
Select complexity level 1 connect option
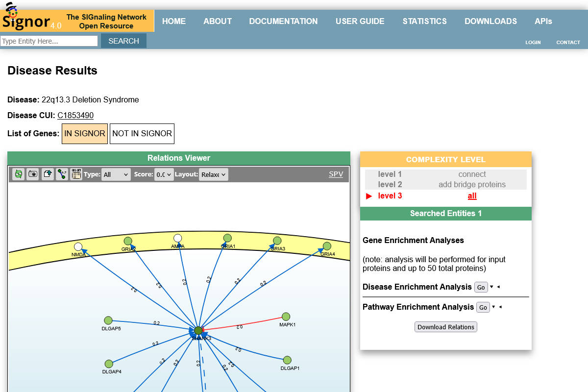click(x=472, y=174)
